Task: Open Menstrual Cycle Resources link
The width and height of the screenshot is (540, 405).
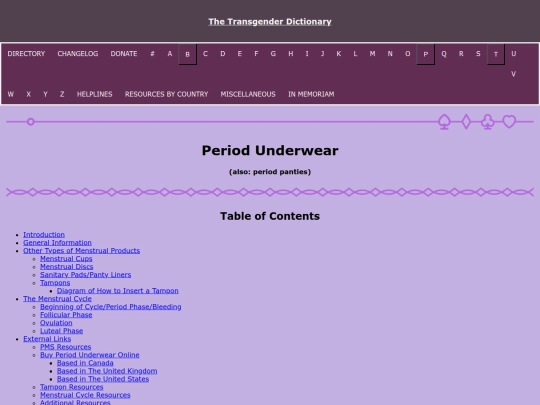Action: 85,395
